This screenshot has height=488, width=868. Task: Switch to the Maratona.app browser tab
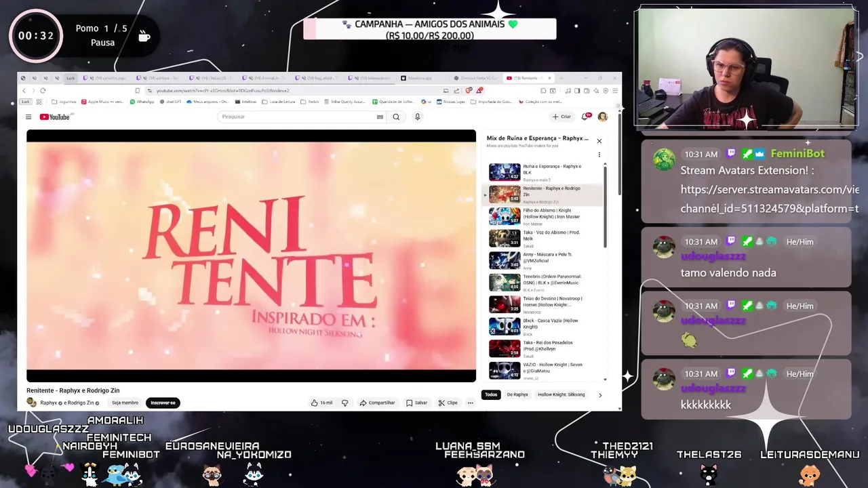pos(419,78)
